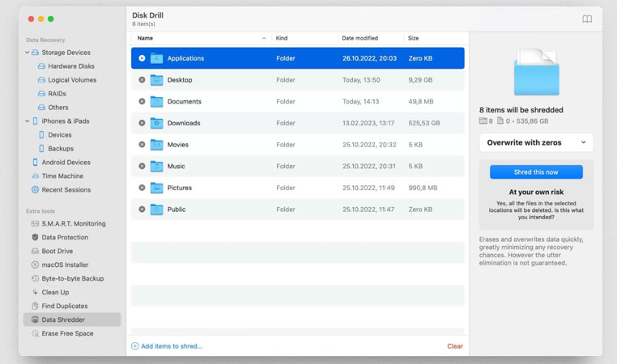The height and width of the screenshot is (364, 617).
Task: Click the Documents folder icon
Action: [x=156, y=101]
